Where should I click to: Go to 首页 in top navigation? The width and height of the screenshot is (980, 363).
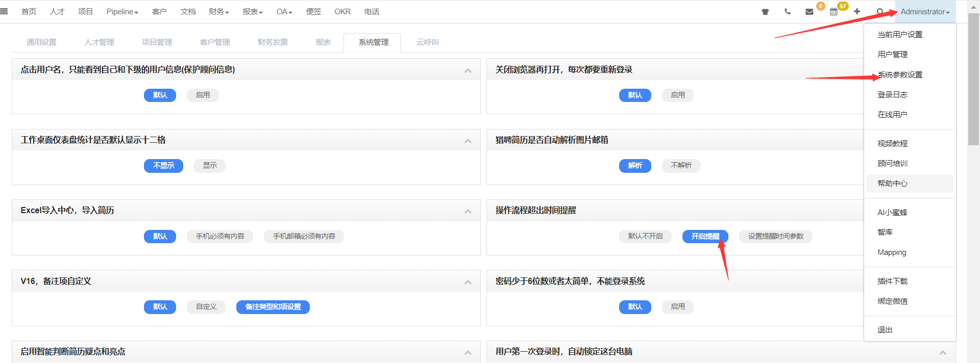coord(29,12)
